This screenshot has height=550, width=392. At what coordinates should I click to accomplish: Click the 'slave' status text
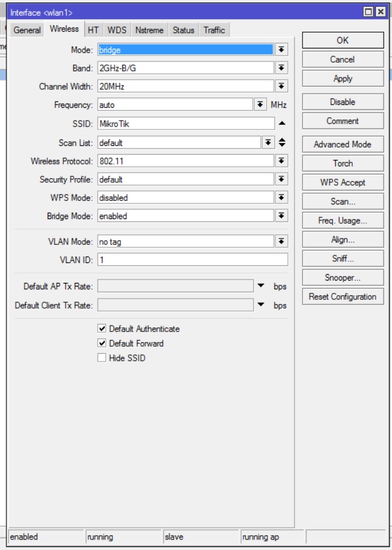pyautogui.click(x=174, y=537)
